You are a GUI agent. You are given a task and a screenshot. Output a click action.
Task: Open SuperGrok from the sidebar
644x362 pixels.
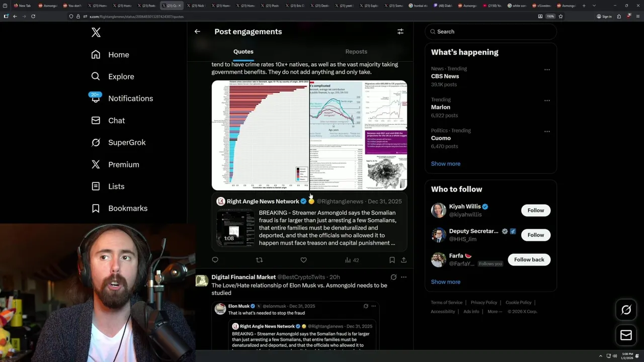coord(118,142)
